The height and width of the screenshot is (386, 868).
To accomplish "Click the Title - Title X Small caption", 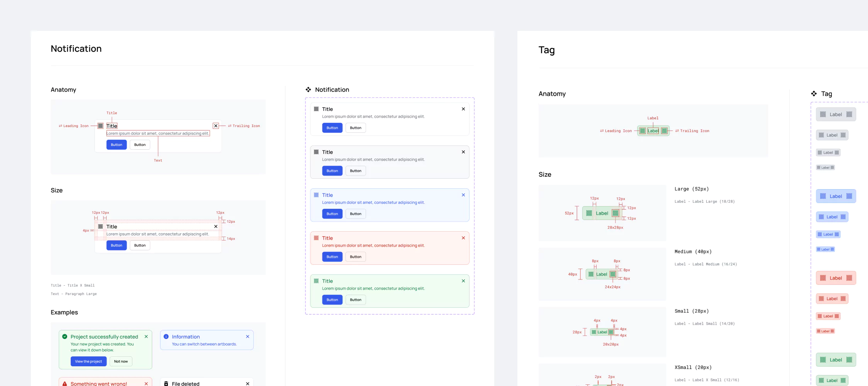I will point(73,286).
